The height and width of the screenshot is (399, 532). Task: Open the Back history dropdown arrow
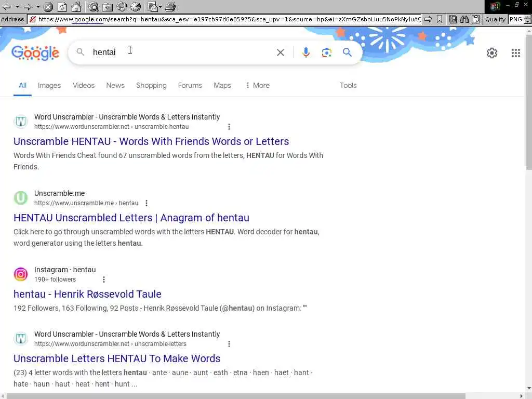pos(17,7)
